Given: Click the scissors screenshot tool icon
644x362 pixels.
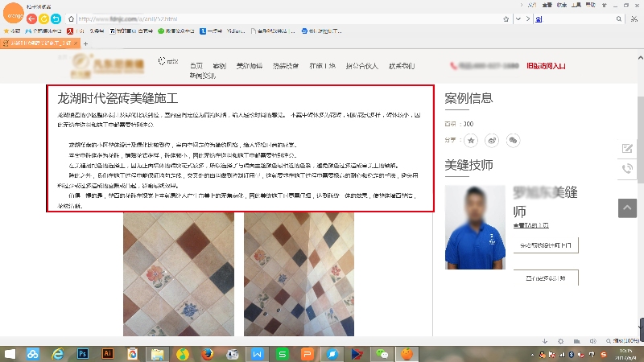Looking at the screenshot, I should point(634,19).
